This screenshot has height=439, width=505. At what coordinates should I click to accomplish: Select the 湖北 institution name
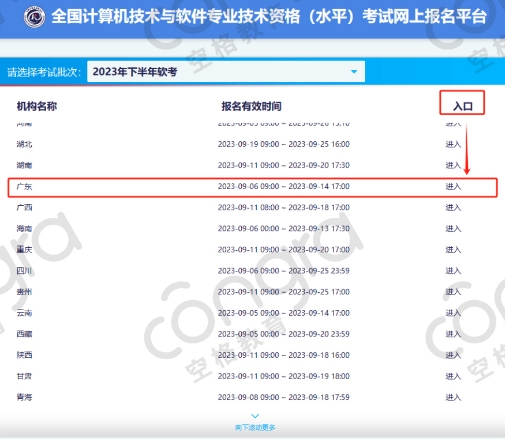click(24, 144)
